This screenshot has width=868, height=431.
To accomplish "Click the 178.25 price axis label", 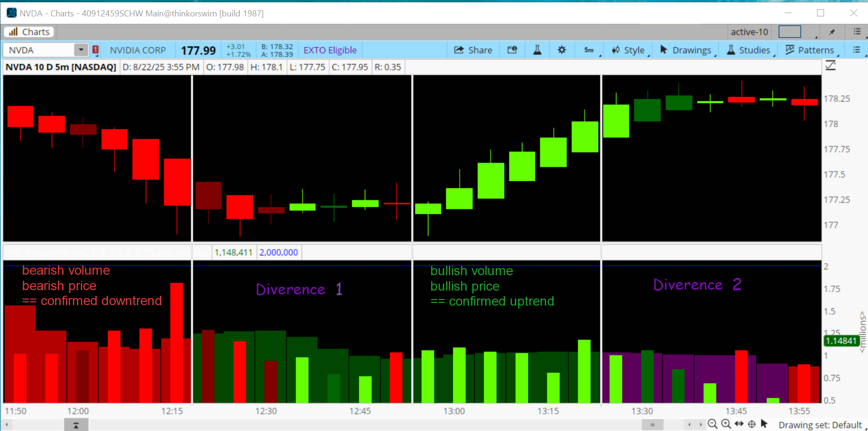I will 837,99.
